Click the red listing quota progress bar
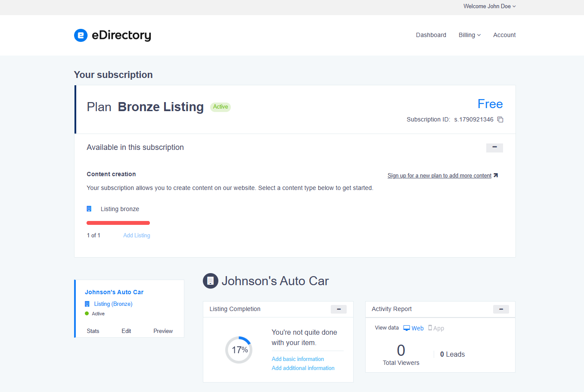Viewport: 584px width, 392px height. tap(118, 223)
